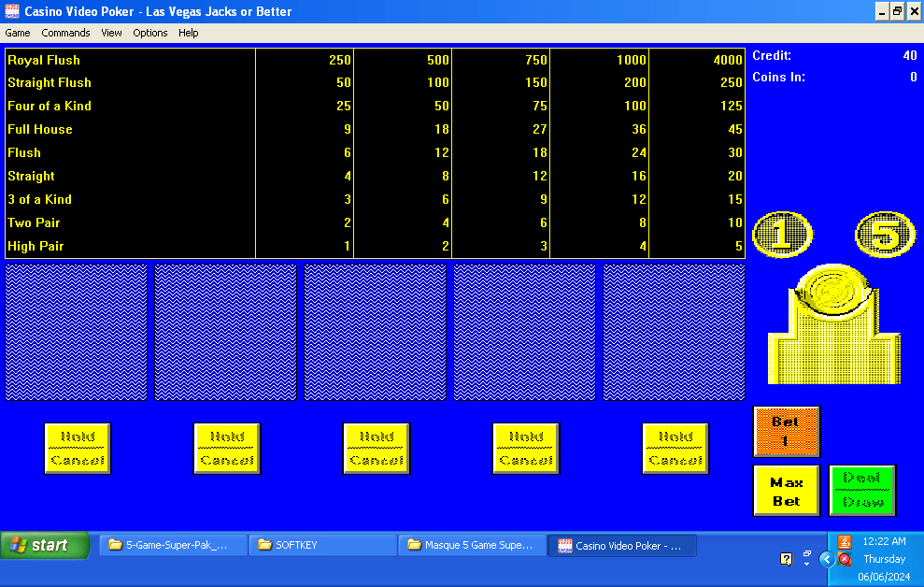Click the 3 of a Kind paytable label
The height and width of the screenshot is (587, 924).
coord(39,200)
